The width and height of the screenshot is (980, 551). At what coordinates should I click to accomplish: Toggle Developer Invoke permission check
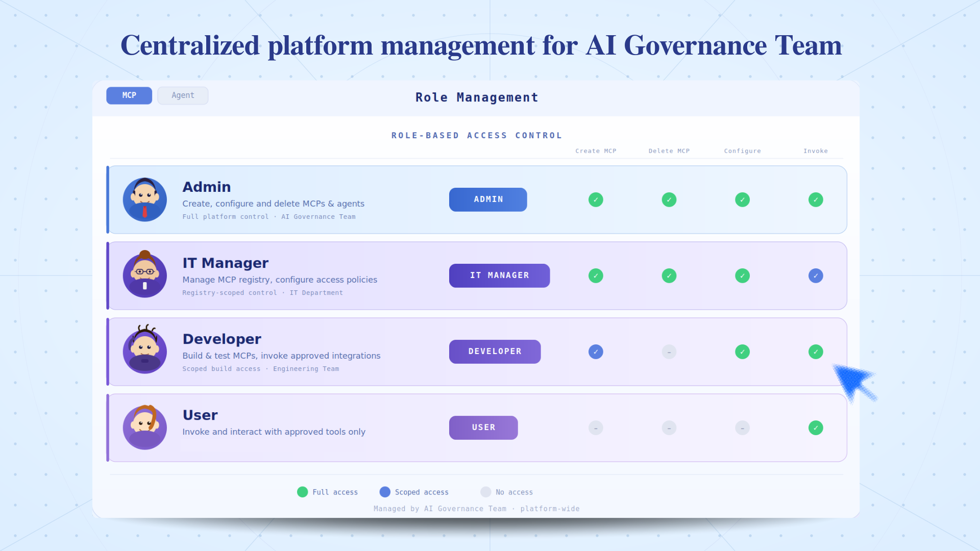point(816,352)
